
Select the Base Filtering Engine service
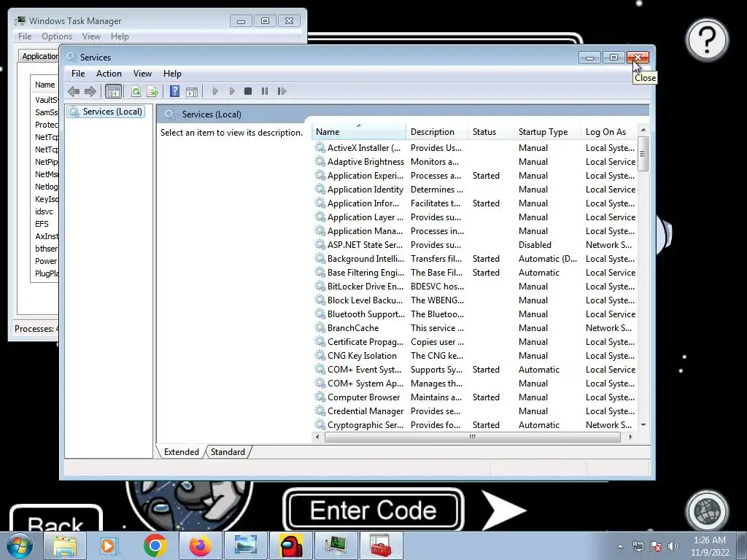pyautogui.click(x=475, y=273)
